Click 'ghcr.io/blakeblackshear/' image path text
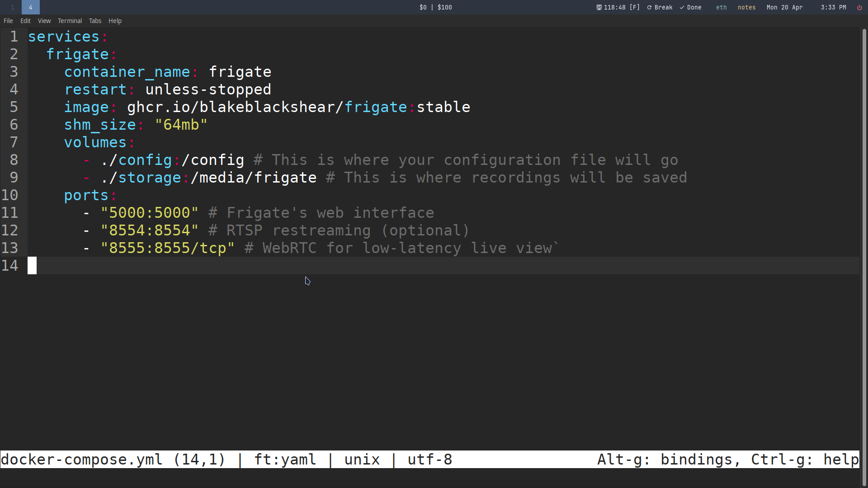The height and width of the screenshot is (488, 868). [236, 107]
